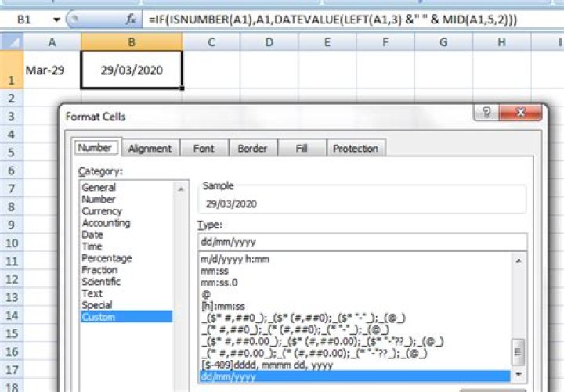Click the type list scroll down arrow
Screen dimensions: 564x392
(x=519, y=375)
